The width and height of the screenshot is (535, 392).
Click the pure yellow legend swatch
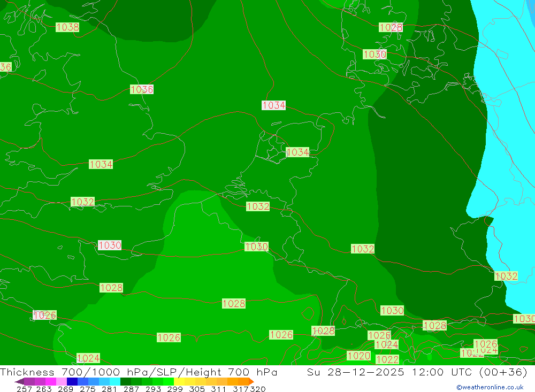179,381
